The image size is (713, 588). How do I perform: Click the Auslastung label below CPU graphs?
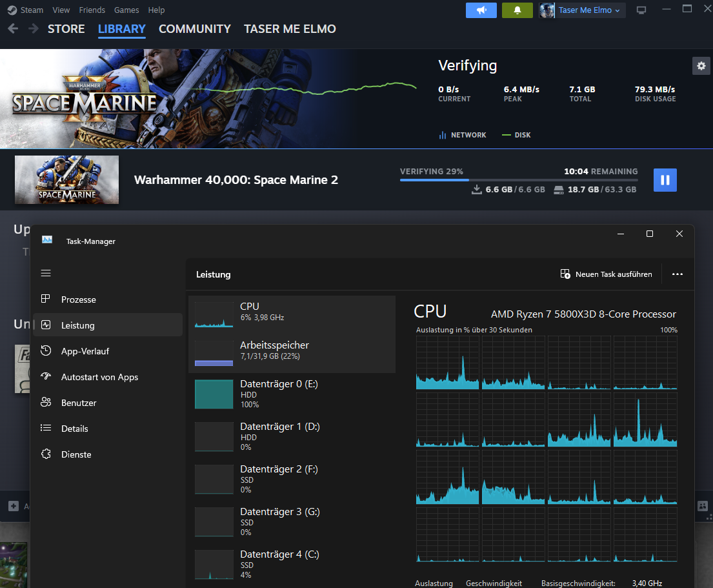[434, 583]
